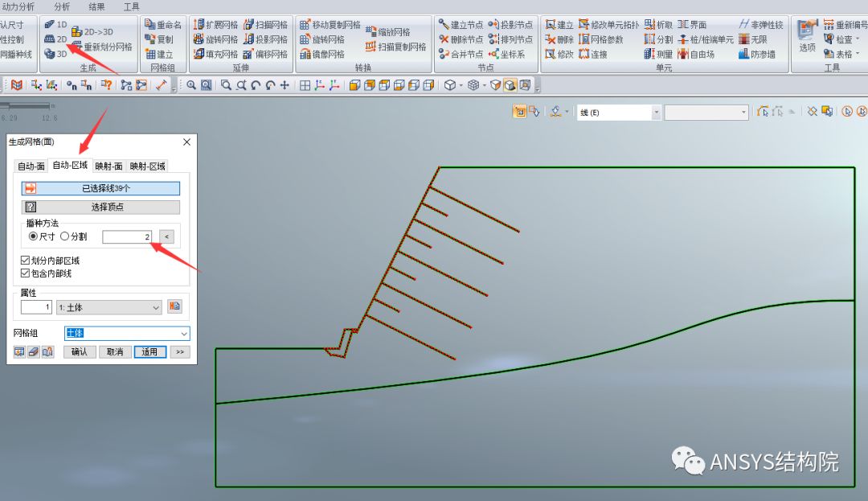Click 镜像网格 mirror mesh tool
Viewport: 868px width, 501px height.
[322, 54]
